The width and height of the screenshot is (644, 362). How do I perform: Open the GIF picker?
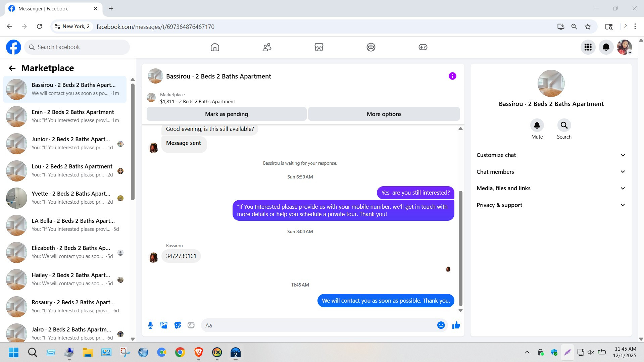pos(191,325)
